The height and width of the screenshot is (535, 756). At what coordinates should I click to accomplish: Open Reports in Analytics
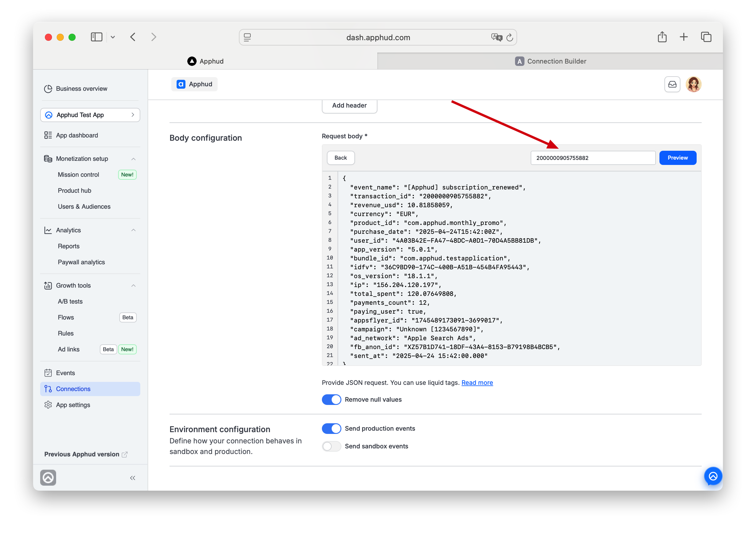coord(69,246)
